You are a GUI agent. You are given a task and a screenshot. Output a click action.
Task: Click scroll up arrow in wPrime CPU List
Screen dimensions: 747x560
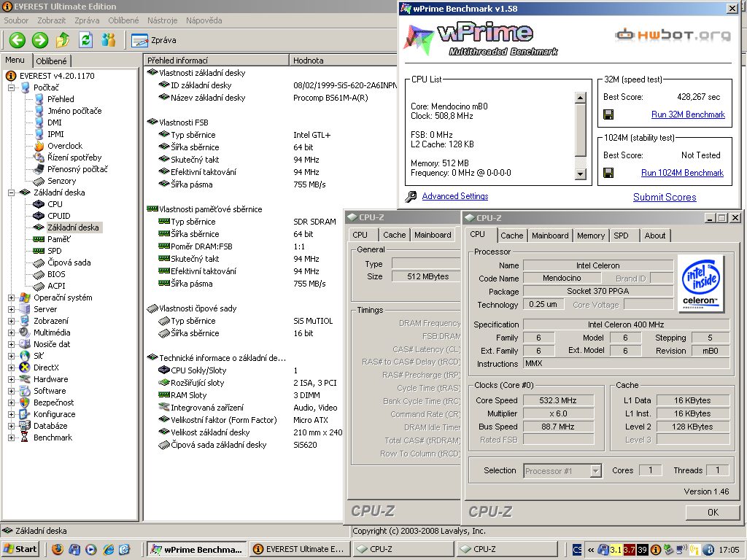click(580, 98)
